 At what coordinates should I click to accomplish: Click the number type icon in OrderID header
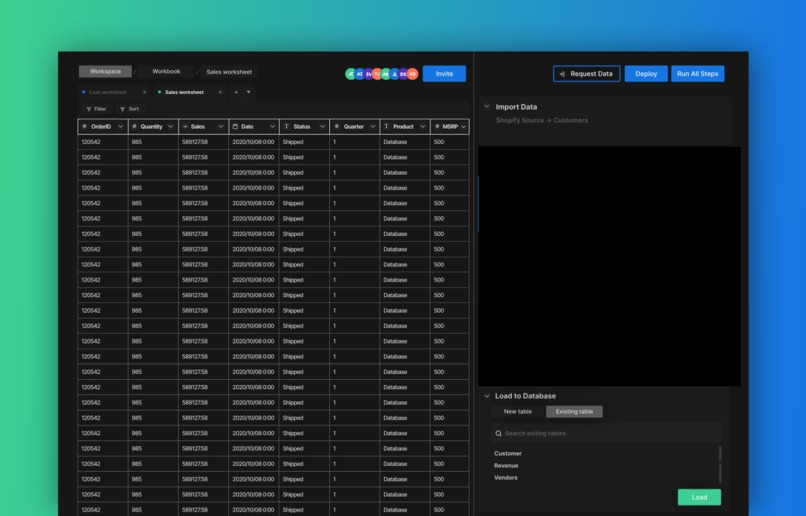[x=85, y=126]
